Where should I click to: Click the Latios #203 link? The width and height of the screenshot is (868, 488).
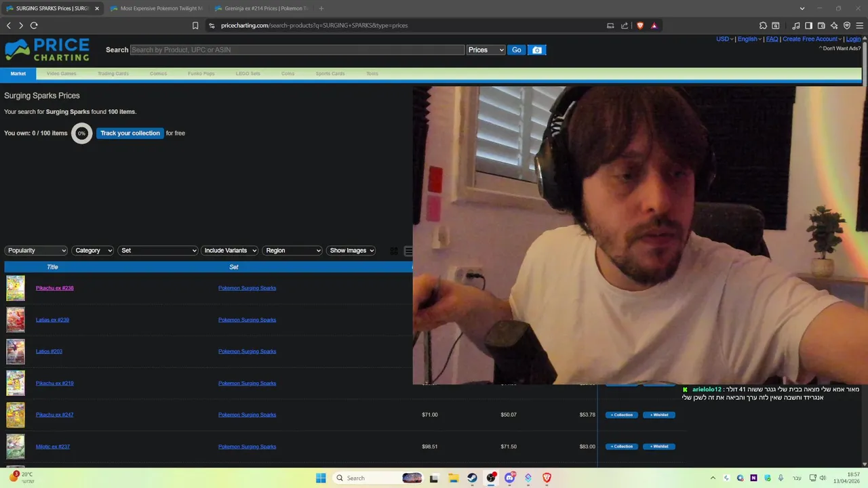[49, 352]
